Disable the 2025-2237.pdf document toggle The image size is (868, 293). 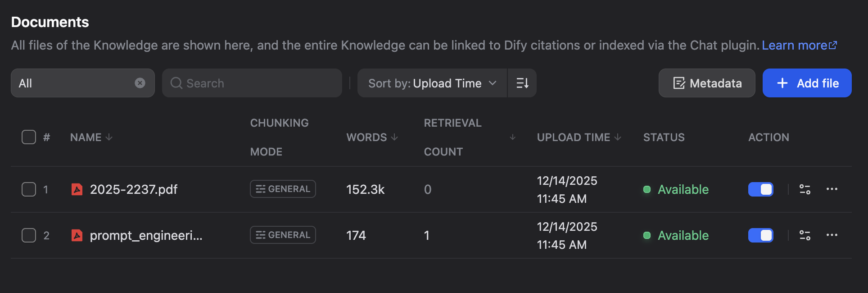(x=760, y=189)
